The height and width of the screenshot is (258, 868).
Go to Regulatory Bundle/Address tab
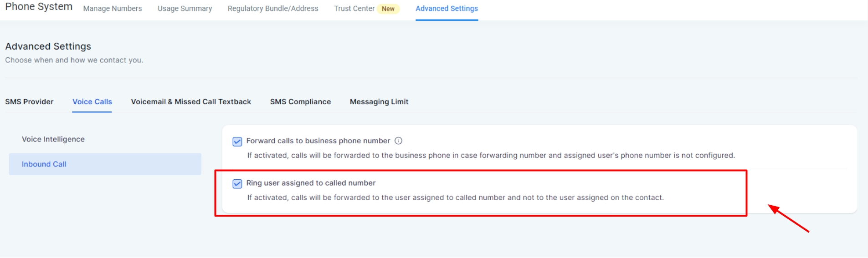(x=273, y=9)
